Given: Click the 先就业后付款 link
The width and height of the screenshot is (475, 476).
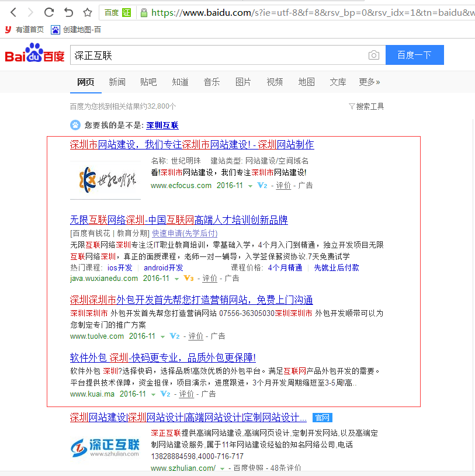Looking at the screenshot, I should pos(337,267).
